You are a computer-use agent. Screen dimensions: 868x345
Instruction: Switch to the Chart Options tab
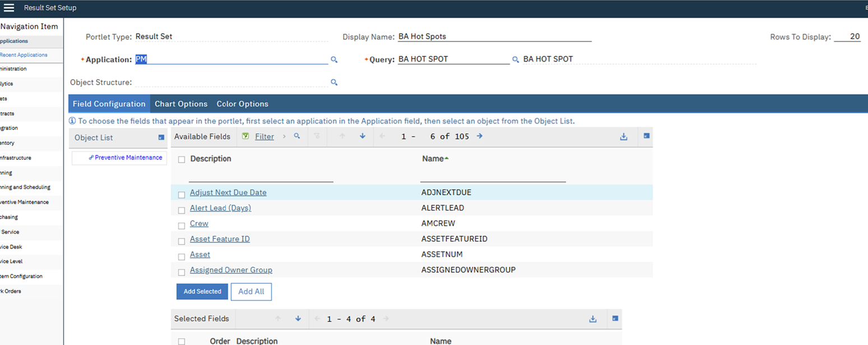181,104
